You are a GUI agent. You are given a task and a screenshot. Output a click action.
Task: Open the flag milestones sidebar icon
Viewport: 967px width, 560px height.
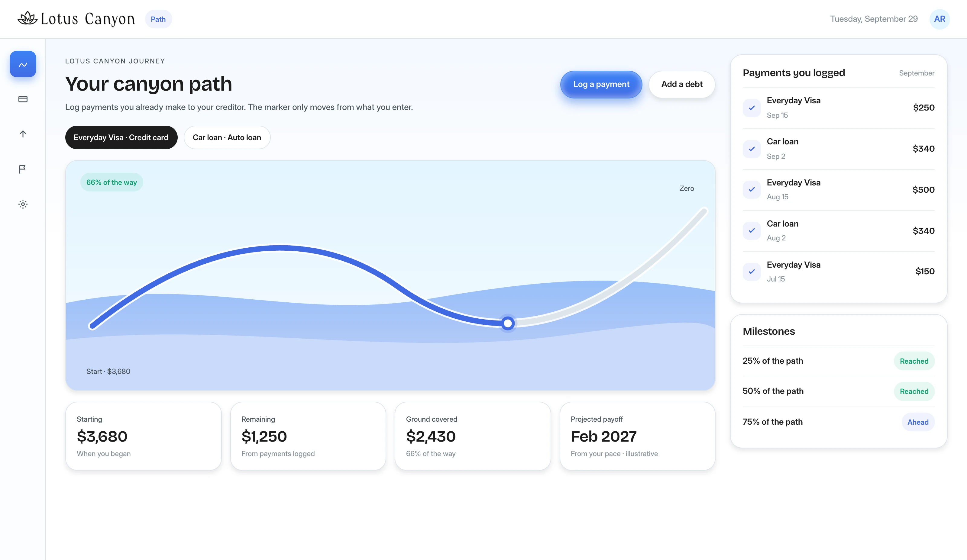(23, 169)
